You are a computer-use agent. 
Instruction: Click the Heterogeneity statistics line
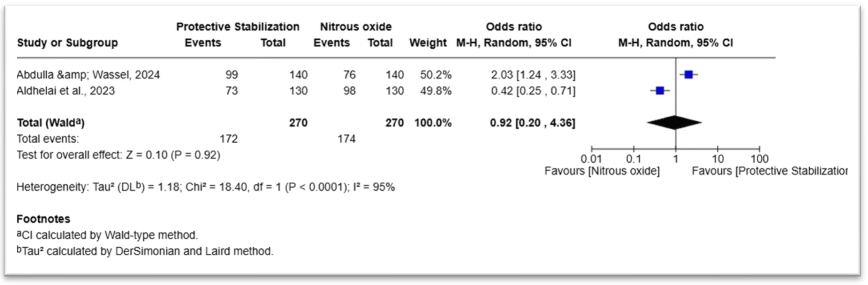pyautogui.click(x=206, y=187)
